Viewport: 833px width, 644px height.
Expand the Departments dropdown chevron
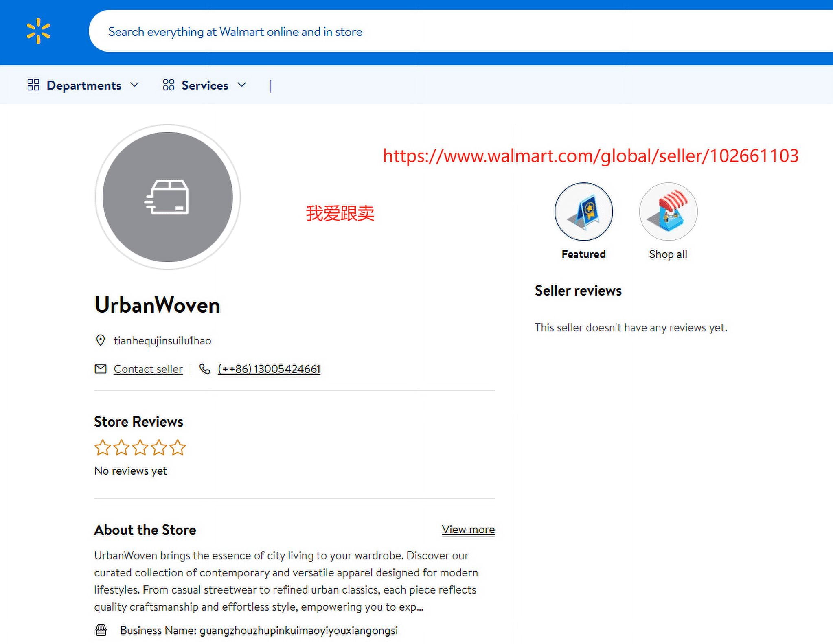tap(134, 85)
